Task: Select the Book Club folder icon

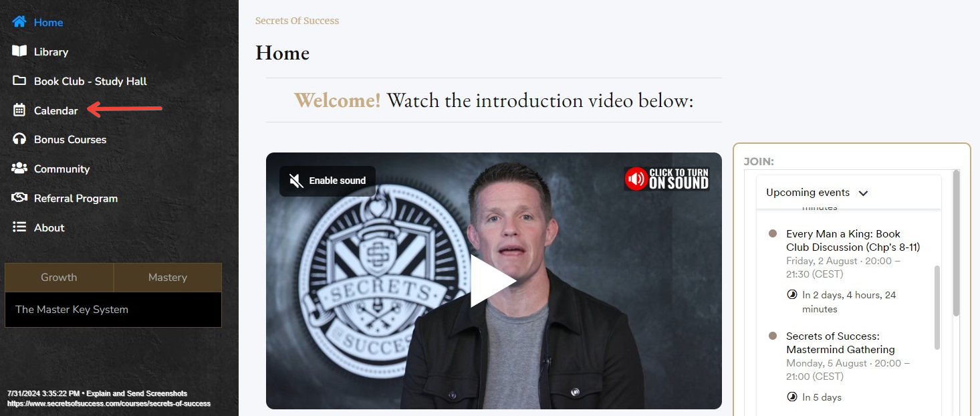Action: (19, 81)
